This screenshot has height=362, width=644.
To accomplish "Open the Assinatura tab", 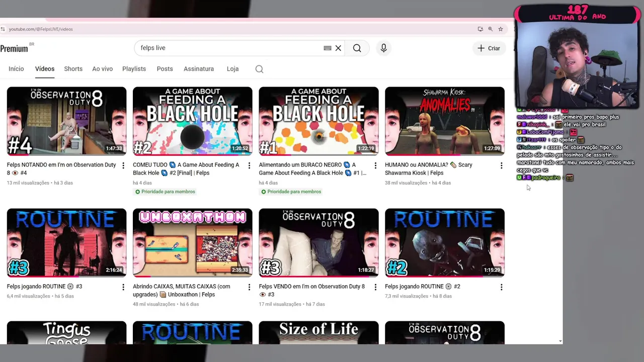I will click(199, 69).
